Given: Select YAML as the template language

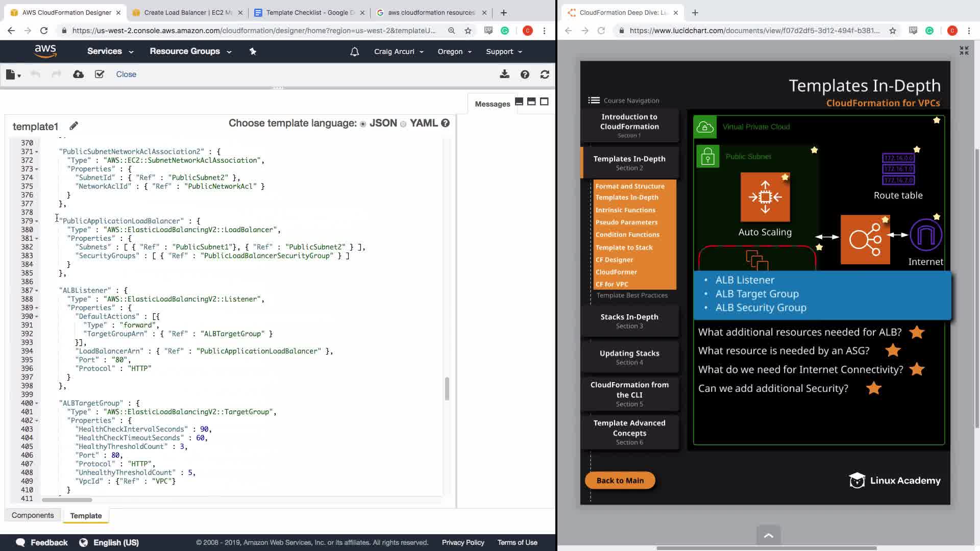Looking at the screenshot, I should (x=403, y=124).
